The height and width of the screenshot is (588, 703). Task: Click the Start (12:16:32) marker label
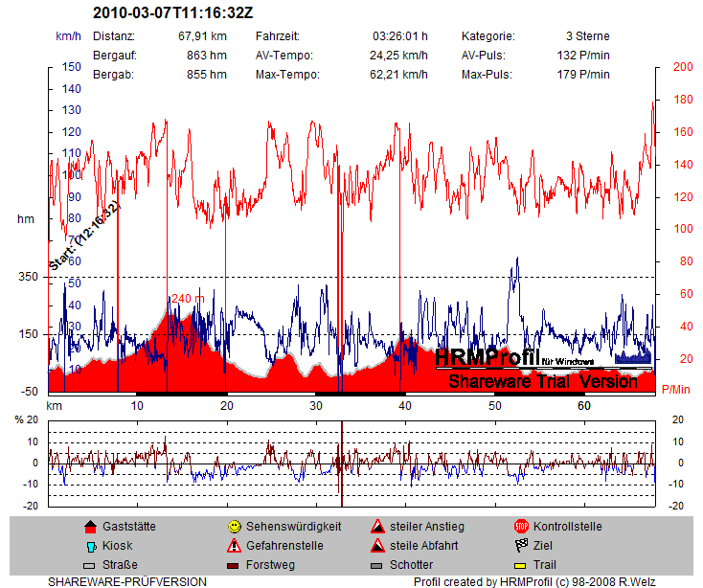[x=84, y=237]
